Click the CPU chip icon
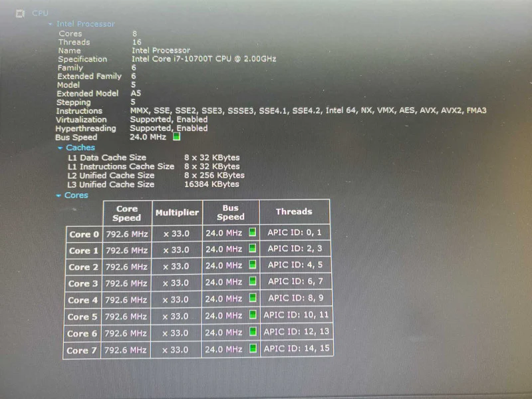 pyautogui.click(x=21, y=13)
